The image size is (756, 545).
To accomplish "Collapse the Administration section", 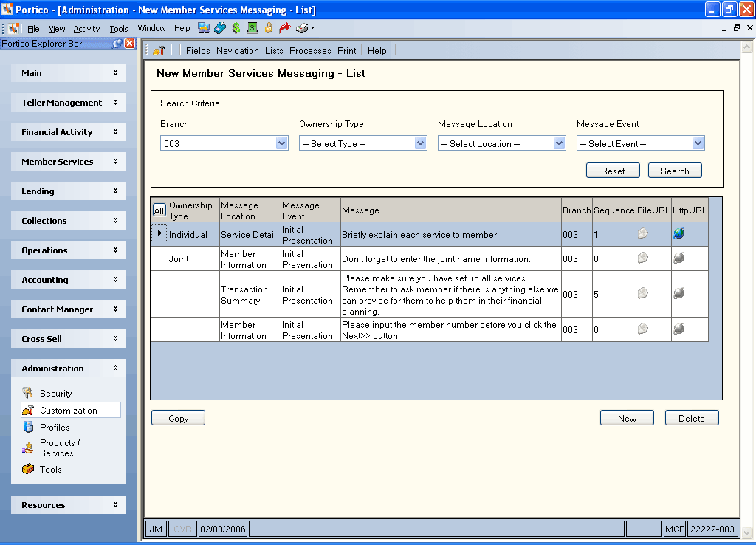I will [68, 368].
